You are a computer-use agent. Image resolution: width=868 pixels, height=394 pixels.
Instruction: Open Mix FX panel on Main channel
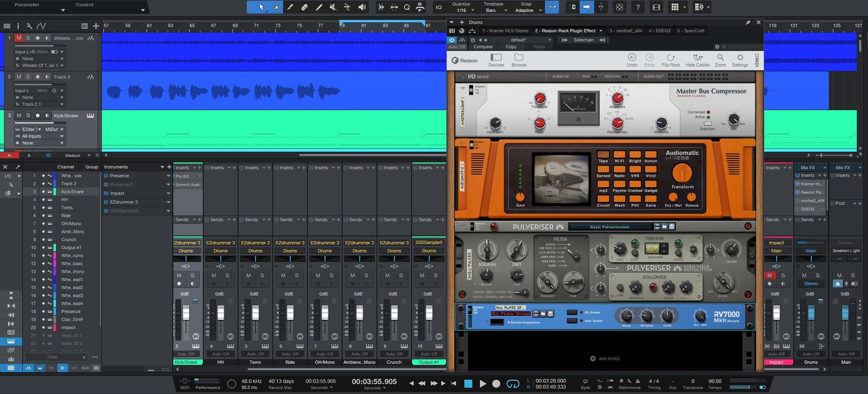[x=846, y=168]
